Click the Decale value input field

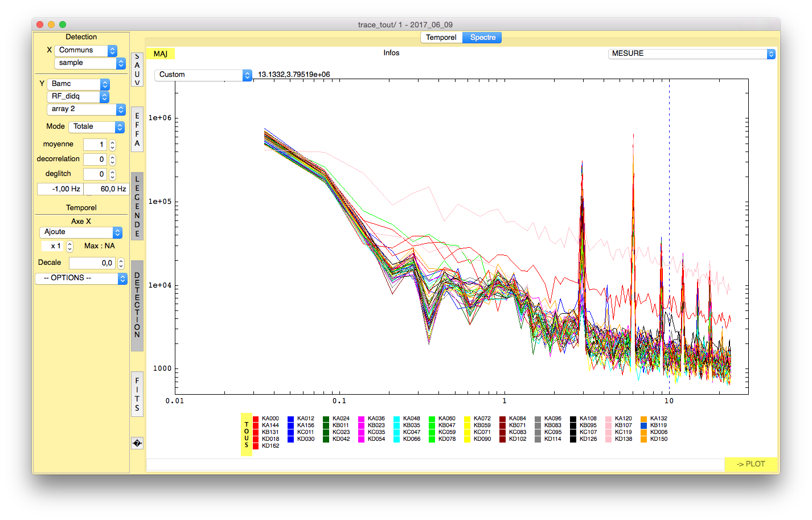pos(92,263)
